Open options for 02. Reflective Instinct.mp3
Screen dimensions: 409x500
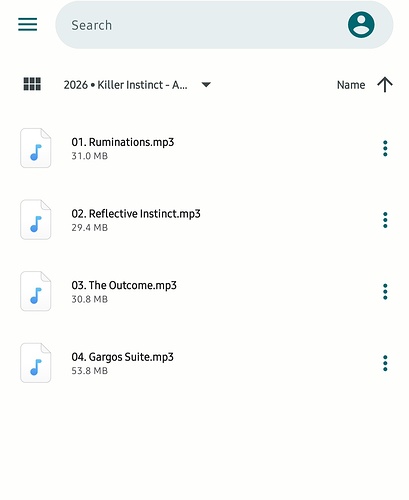pyautogui.click(x=385, y=220)
